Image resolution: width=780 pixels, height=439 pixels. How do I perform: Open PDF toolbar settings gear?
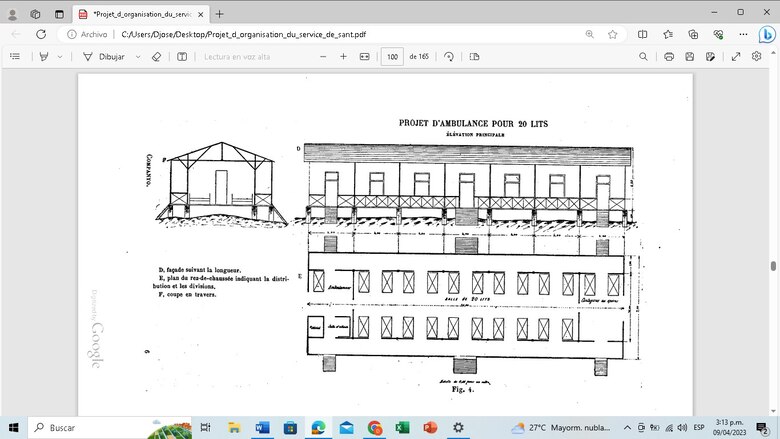[x=758, y=57]
